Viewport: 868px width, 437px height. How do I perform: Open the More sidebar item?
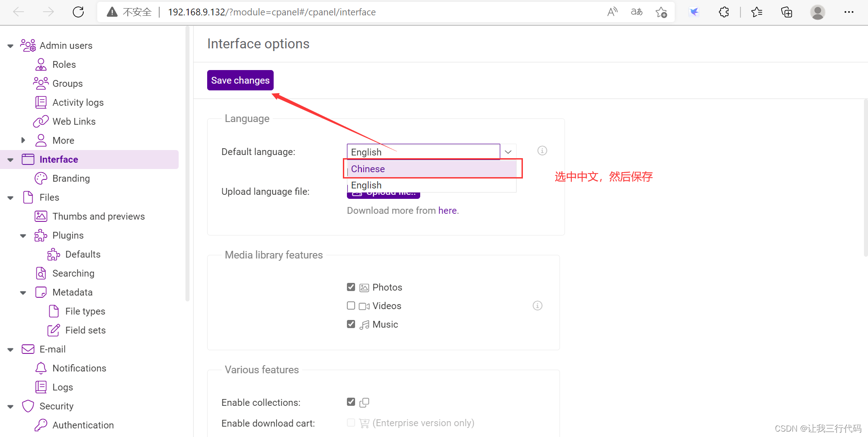pyautogui.click(x=63, y=141)
